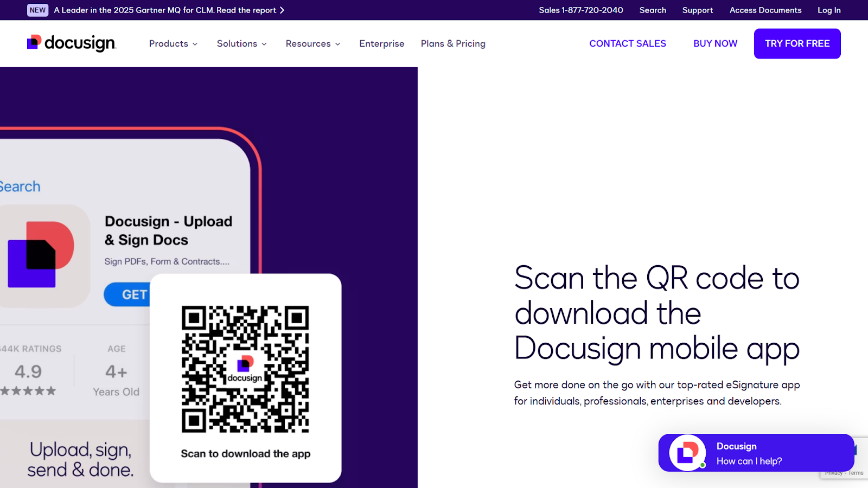Viewport: 868px width, 488px height.
Task: Click BUY NOW in the header
Action: (x=715, y=43)
